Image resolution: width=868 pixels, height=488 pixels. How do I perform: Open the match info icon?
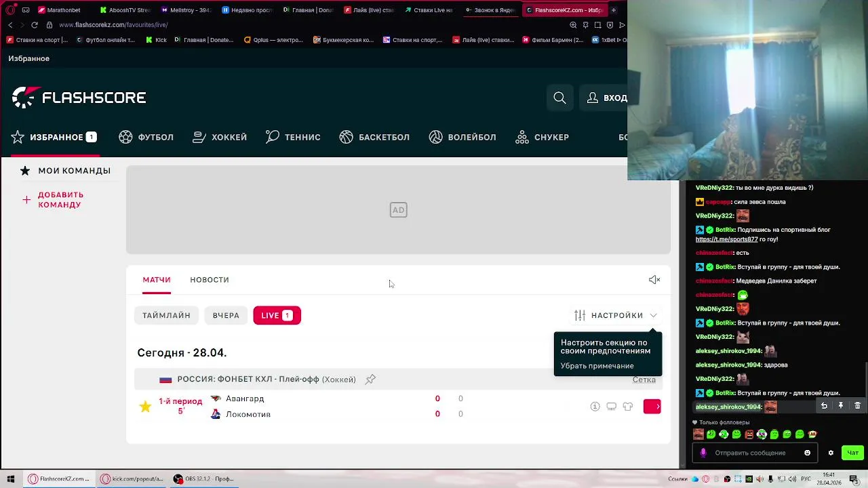coord(595,407)
